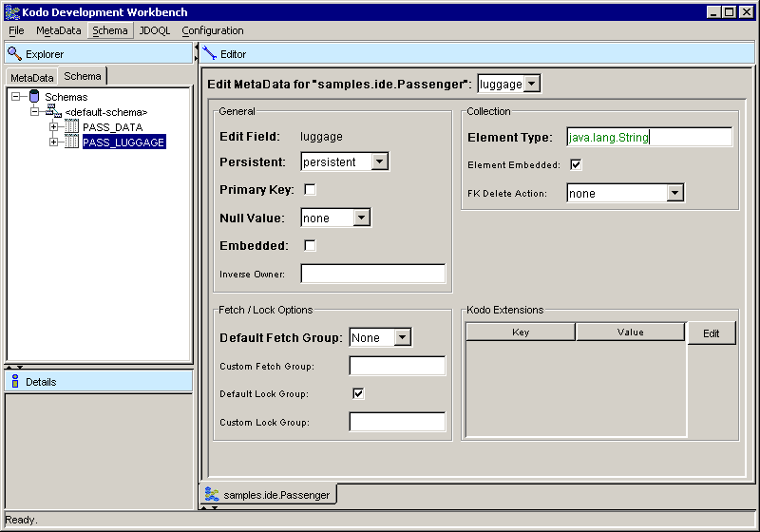The height and width of the screenshot is (532, 760).
Task: Click the PASS_DATA table icon
Action: point(71,126)
